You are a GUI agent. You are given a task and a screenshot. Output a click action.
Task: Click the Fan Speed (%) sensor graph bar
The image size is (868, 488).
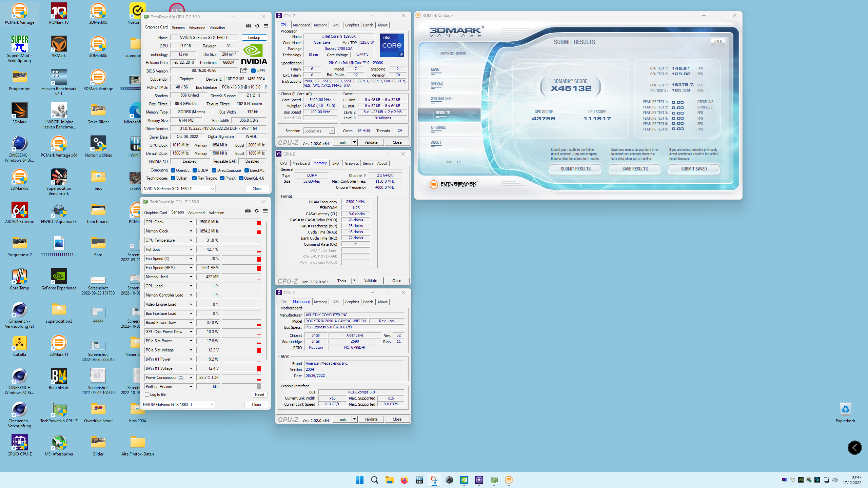coord(241,259)
